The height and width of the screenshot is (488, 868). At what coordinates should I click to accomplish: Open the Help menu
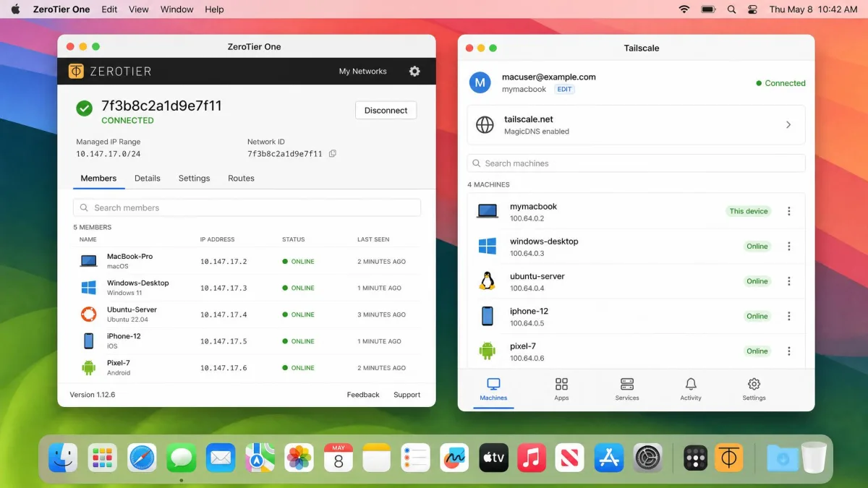(214, 9)
